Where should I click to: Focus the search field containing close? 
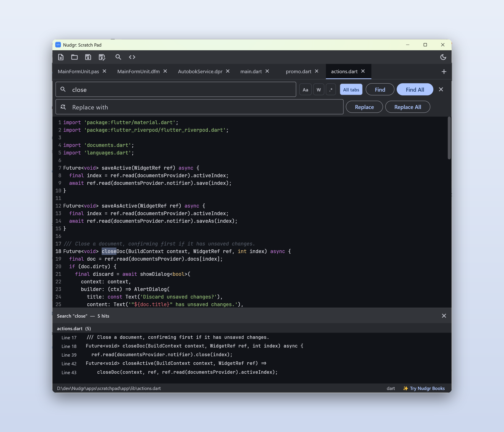pyautogui.click(x=176, y=89)
